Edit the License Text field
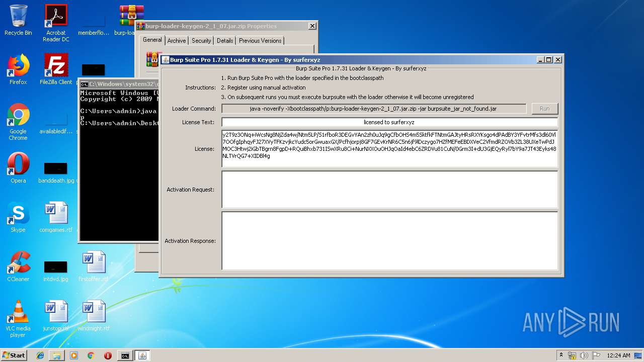Image resolution: width=644 pixels, height=362 pixels. pyautogui.click(x=389, y=122)
